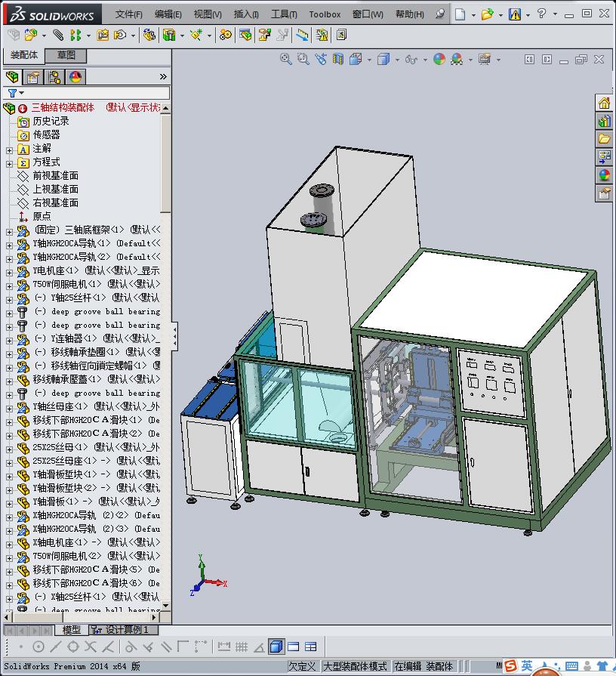Open the 工具(T) menu
This screenshot has width=616, height=676.
[x=284, y=14]
